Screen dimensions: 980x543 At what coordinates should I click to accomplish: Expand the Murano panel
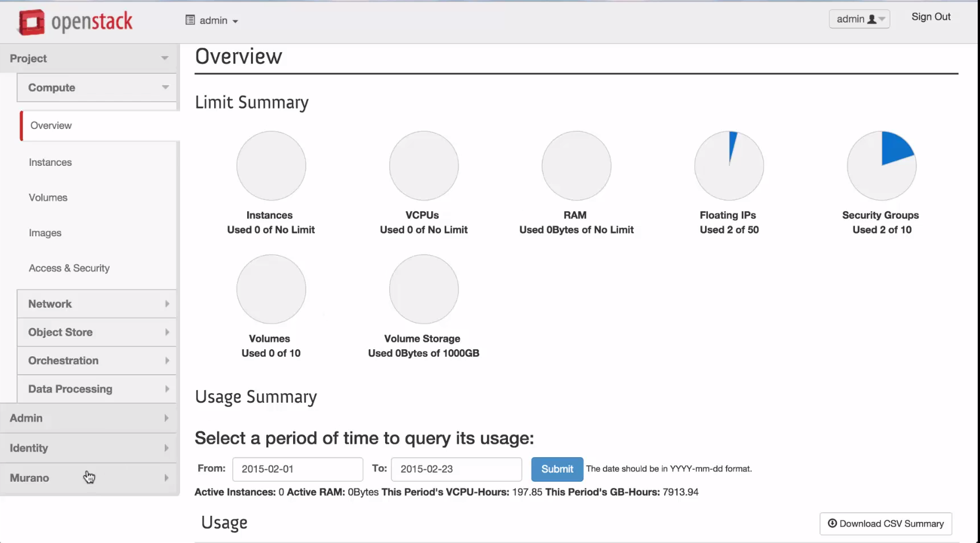point(89,478)
